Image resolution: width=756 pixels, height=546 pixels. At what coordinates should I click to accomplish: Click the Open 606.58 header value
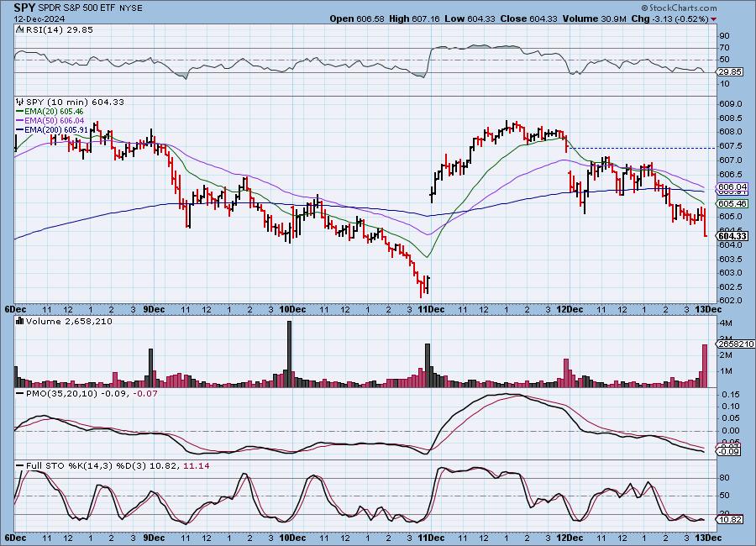click(x=357, y=18)
